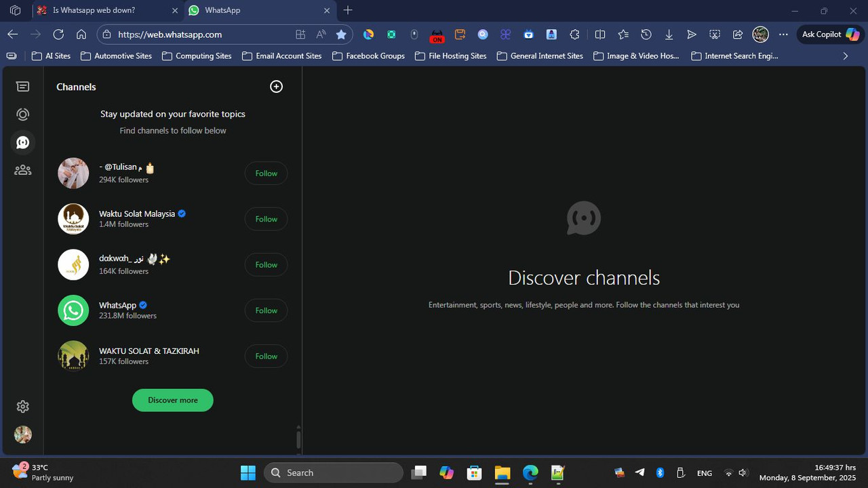Open the Downloads icon

[x=669, y=34]
